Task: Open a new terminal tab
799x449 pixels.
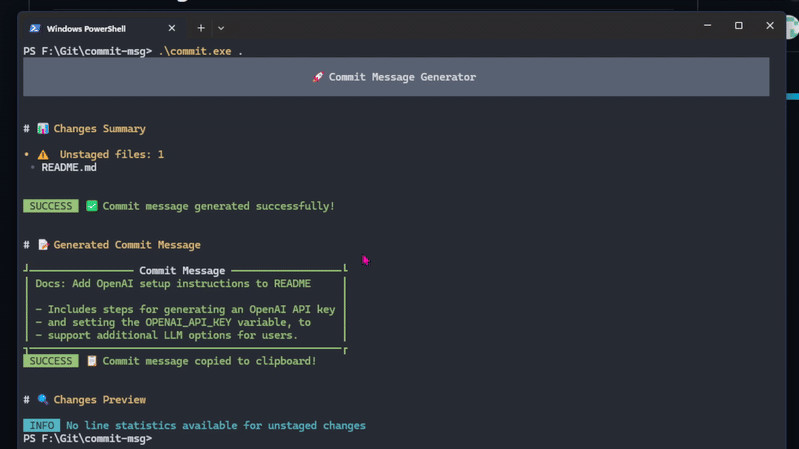Action: [x=201, y=28]
